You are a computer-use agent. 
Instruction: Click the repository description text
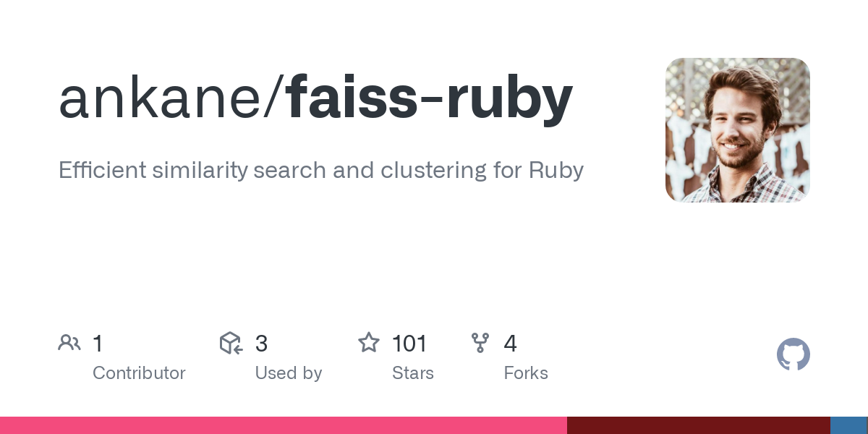pyautogui.click(x=321, y=171)
